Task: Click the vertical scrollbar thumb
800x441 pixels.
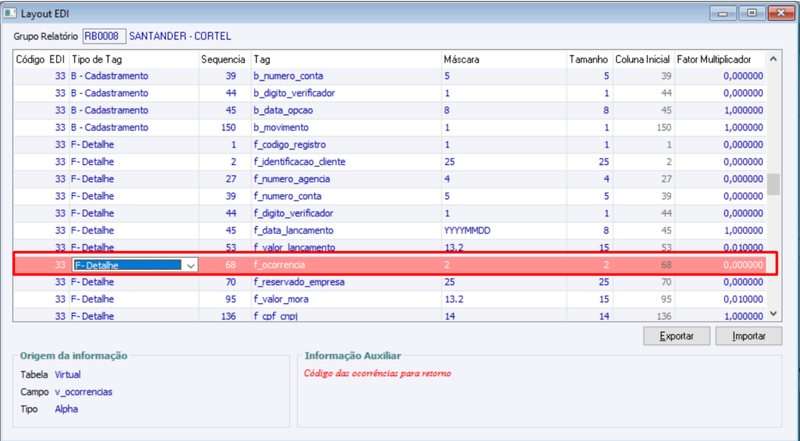Action: (773, 184)
